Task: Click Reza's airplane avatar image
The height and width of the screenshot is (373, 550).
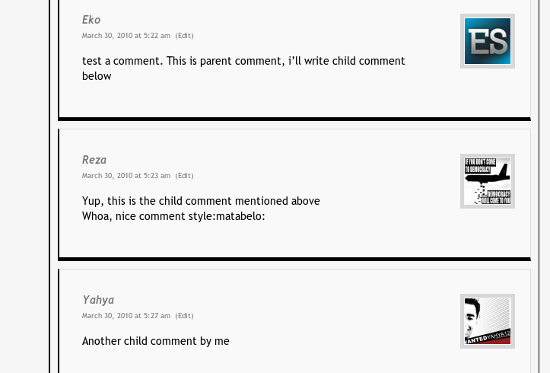Action: [487, 181]
